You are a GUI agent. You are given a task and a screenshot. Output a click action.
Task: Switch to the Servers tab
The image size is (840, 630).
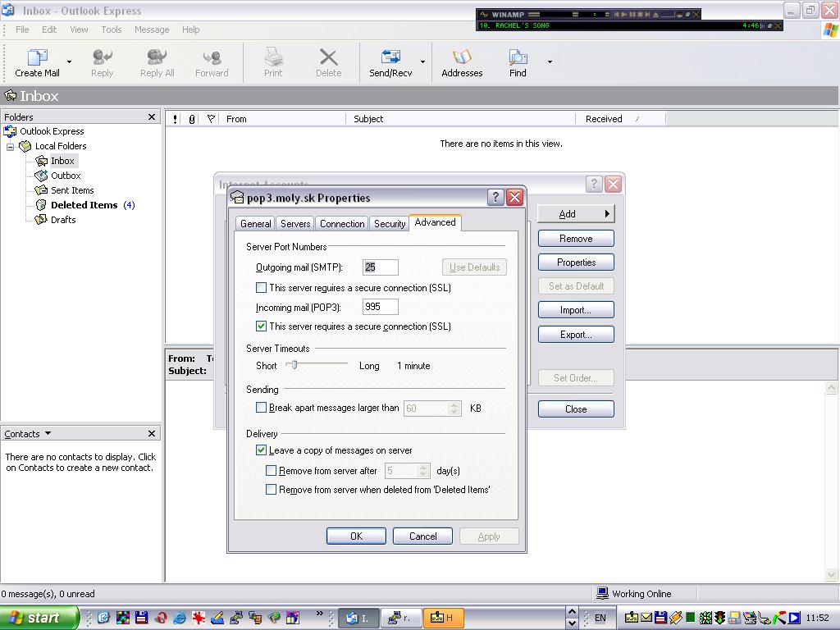tap(295, 224)
